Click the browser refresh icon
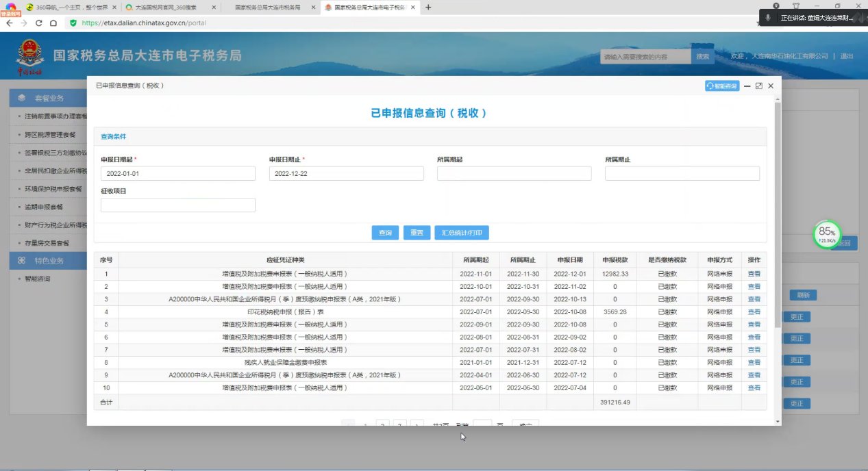The height and width of the screenshot is (471, 868). (x=38, y=23)
